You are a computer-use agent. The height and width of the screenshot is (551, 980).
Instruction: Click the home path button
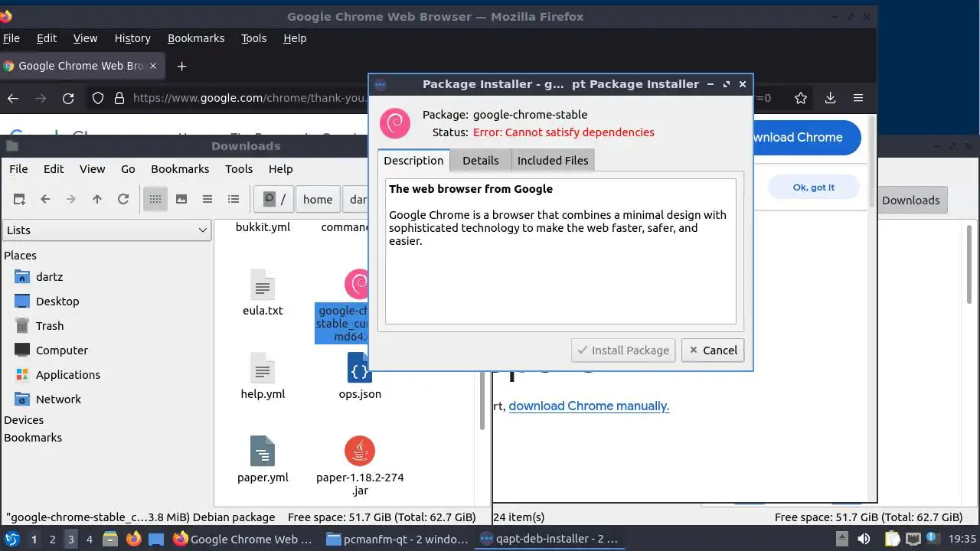(318, 199)
